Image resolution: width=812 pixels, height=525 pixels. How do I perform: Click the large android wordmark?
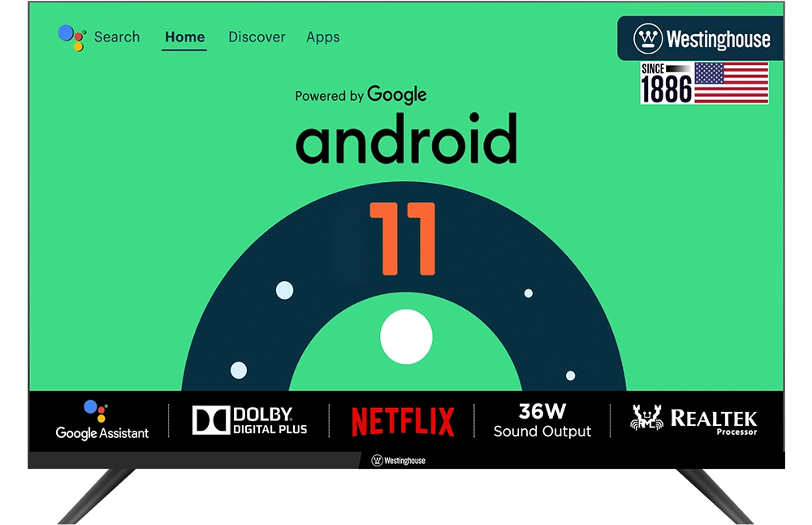click(406, 140)
